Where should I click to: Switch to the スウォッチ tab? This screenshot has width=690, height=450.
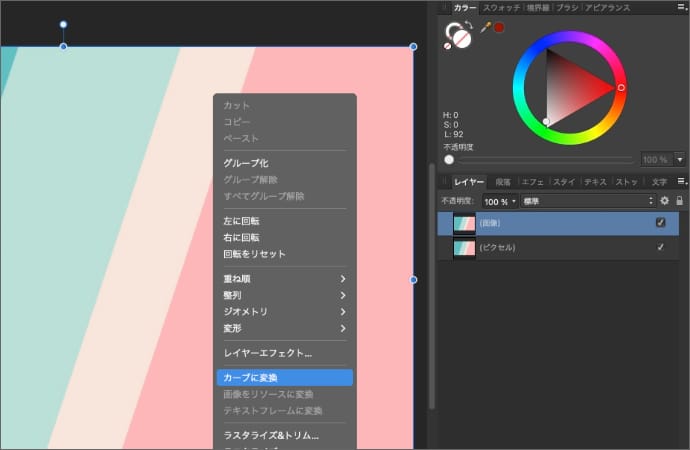click(502, 8)
